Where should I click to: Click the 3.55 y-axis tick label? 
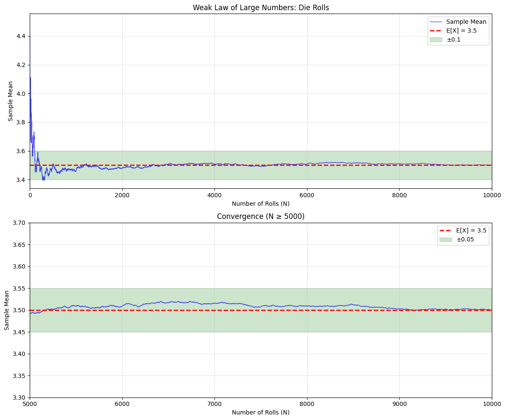click(x=20, y=288)
